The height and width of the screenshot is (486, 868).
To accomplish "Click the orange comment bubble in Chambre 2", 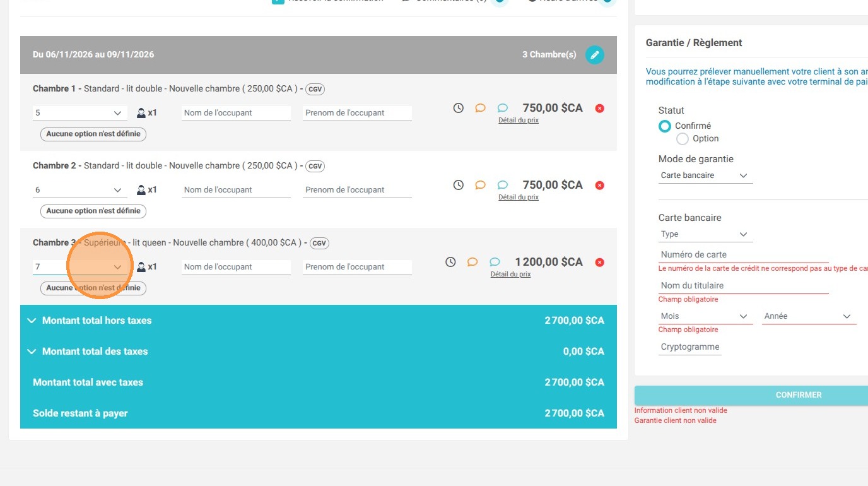I will [x=480, y=185].
